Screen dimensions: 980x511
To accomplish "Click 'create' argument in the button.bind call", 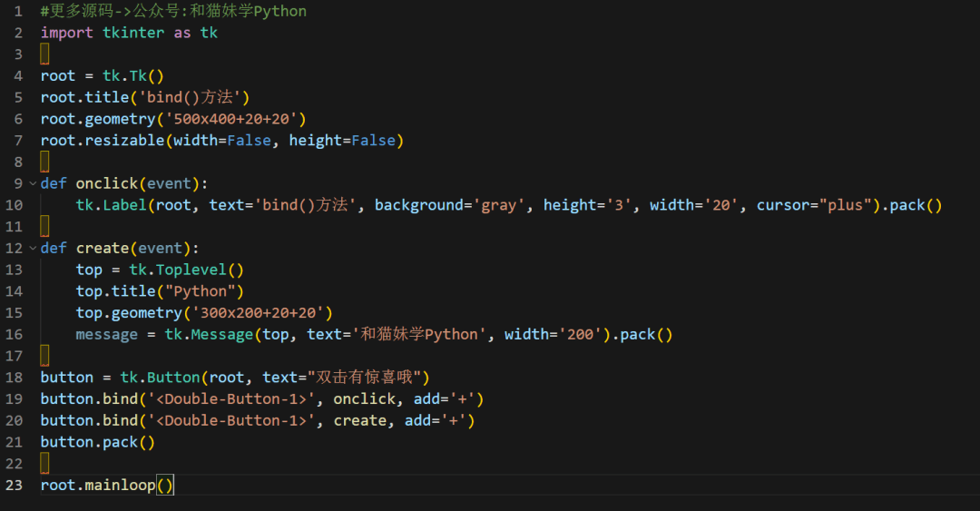I will [x=359, y=420].
